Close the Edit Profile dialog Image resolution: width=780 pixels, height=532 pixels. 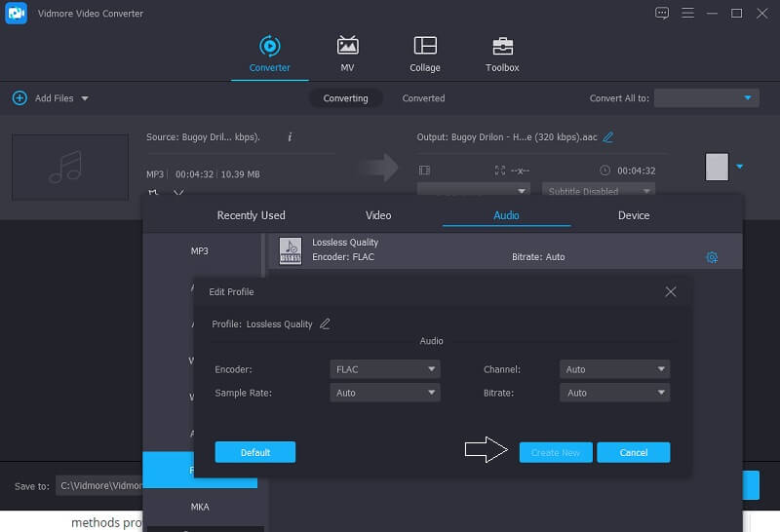click(671, 291)
